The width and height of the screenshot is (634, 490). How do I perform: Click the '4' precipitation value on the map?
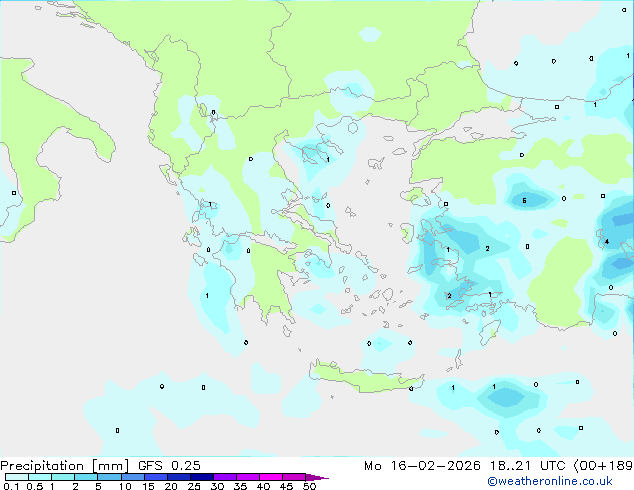[x=607, y=242]
